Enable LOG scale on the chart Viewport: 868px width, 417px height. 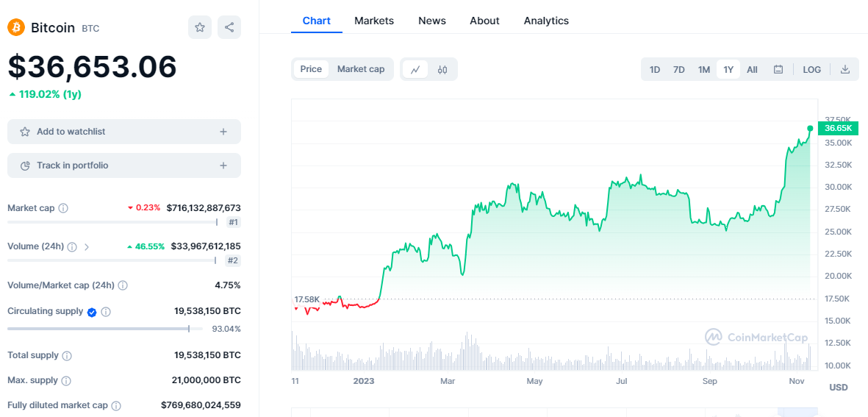pyautogui.click(x=811, y=69)
